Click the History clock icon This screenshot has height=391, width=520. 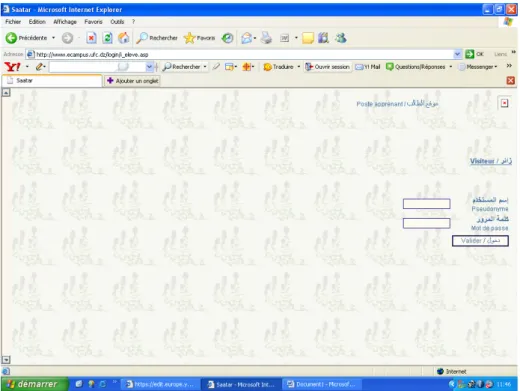(x=227, y=38)
